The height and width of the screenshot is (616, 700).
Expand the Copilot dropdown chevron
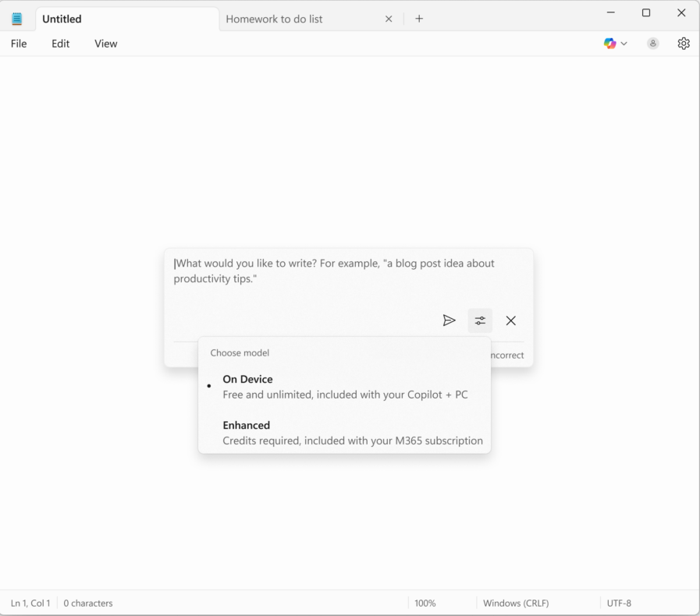tap(624, 44)
